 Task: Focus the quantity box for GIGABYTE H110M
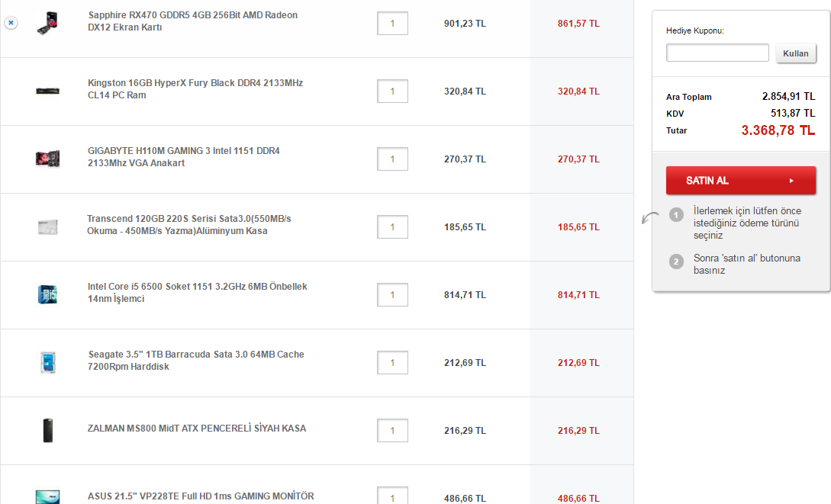392,159
